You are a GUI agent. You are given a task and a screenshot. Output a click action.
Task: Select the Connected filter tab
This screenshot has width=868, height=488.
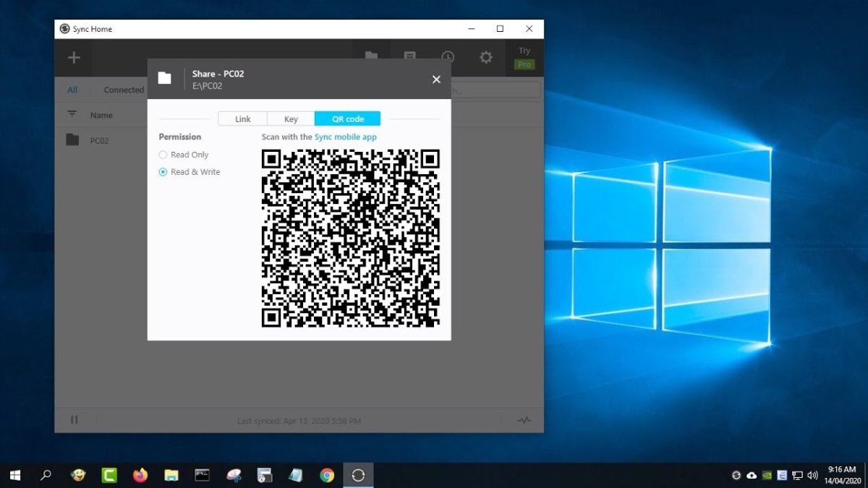(124, 90)
